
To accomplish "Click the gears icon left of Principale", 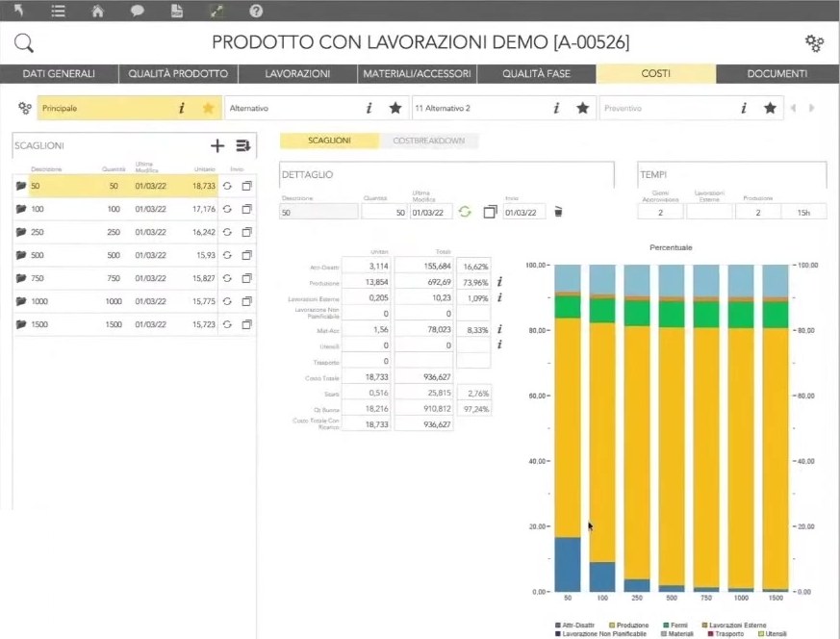I will (x=25, y=108).
